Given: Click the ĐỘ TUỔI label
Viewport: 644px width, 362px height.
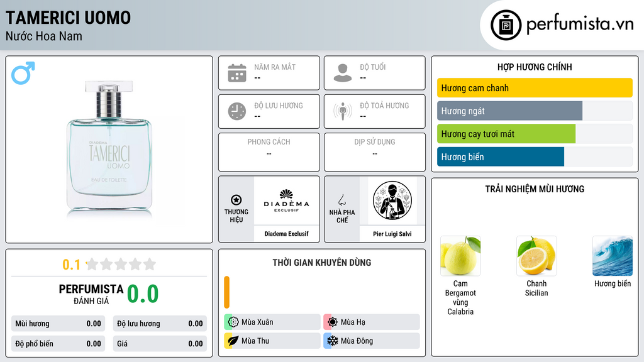Looking at the screenshot, I should [373, 67].
